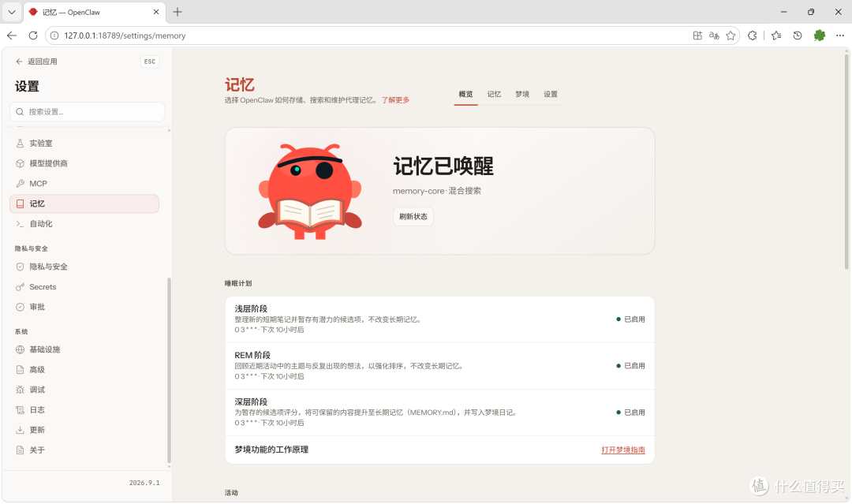Viewport: 852px width, 504px height.
Task: Click the ESC key badge
Action: [x=149, y=62]
